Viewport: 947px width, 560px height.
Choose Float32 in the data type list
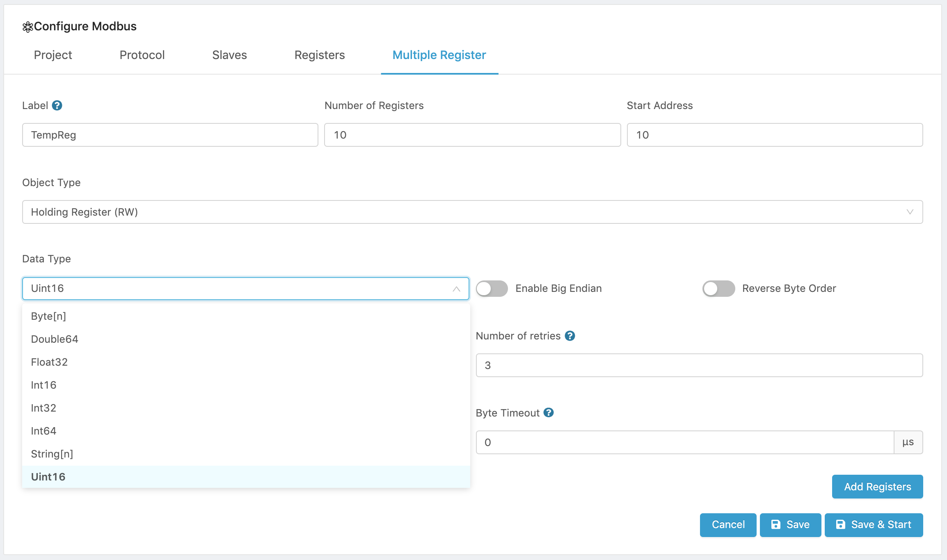pyautogui.click(x=246, y=362)
